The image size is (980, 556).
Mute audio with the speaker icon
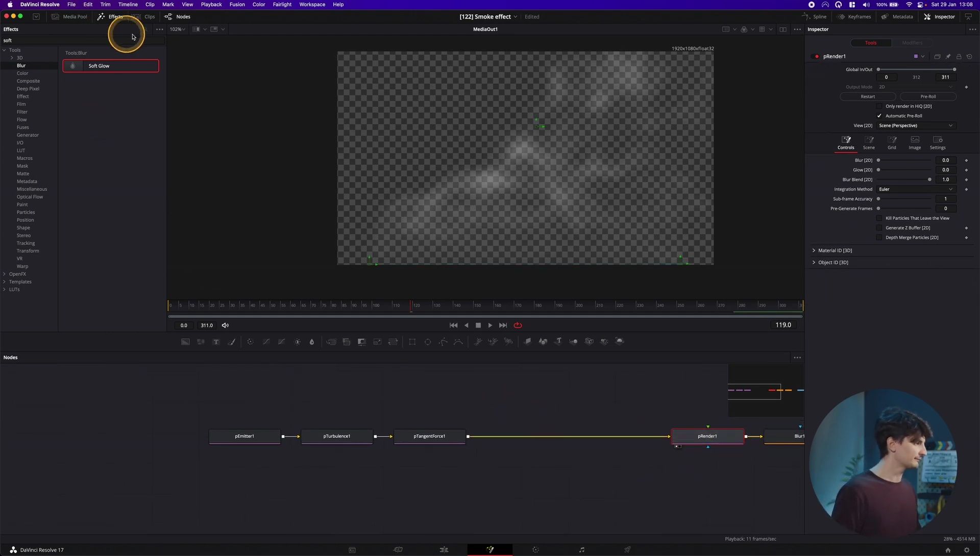click(x=225, y=325)
